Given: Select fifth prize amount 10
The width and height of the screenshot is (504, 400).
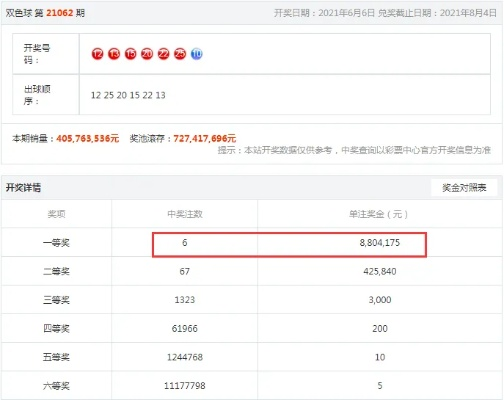Looking at the screenshot, I should click(x=380, y=357).
